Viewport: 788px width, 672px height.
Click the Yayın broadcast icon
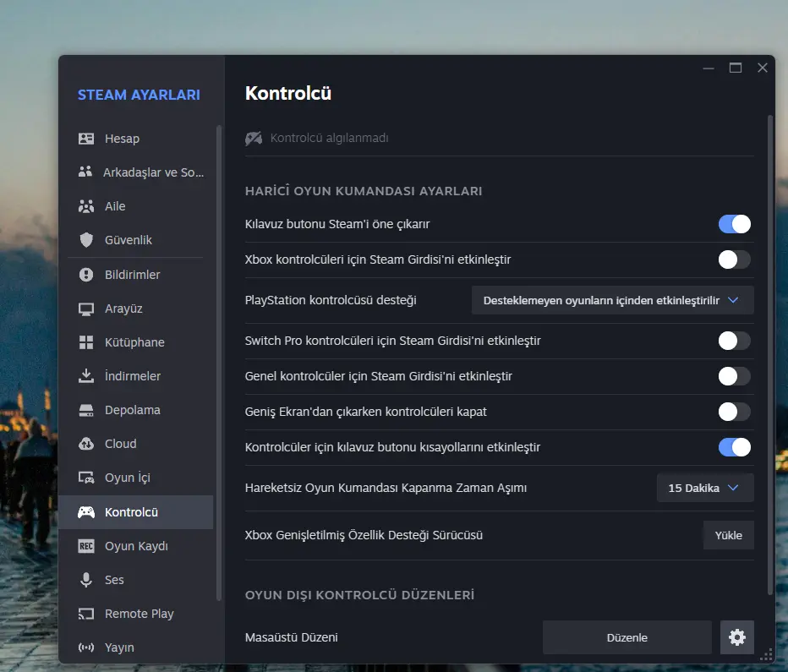(86, 647)
